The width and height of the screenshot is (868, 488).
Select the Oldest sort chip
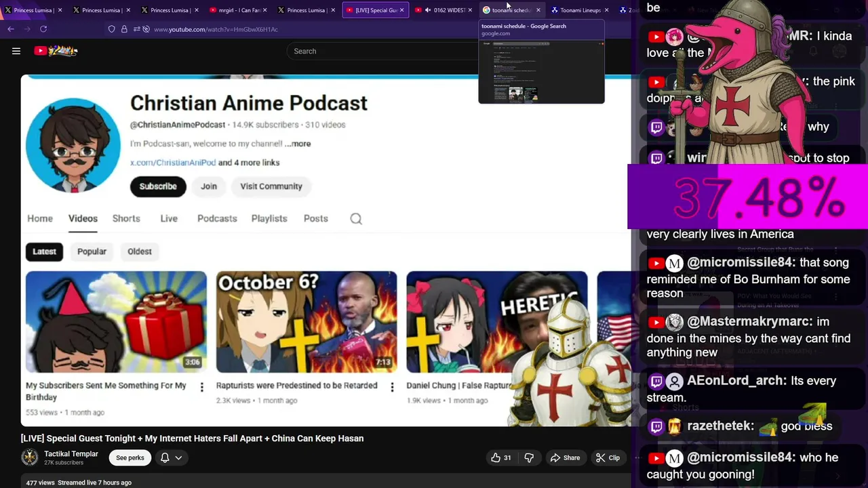coord(140,251)
